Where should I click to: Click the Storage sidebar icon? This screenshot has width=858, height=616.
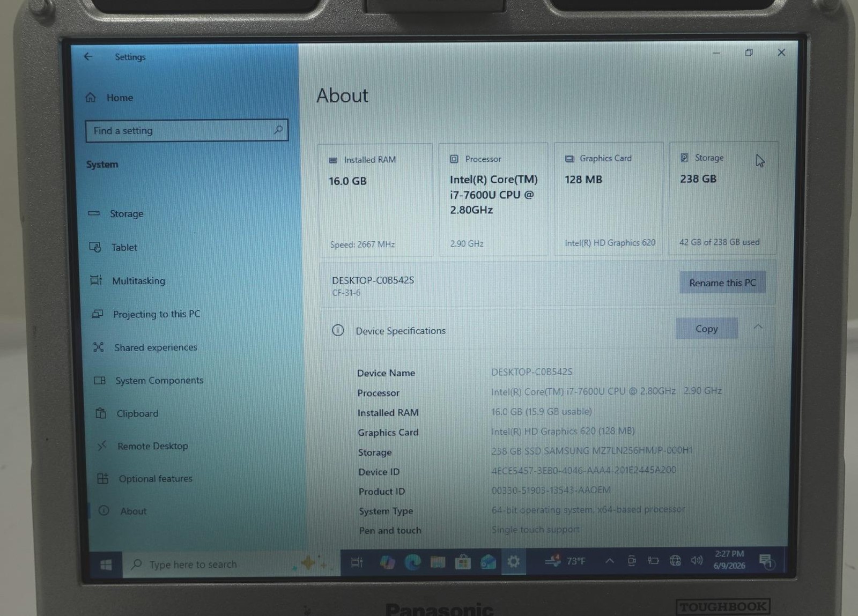tap(94, 213)
